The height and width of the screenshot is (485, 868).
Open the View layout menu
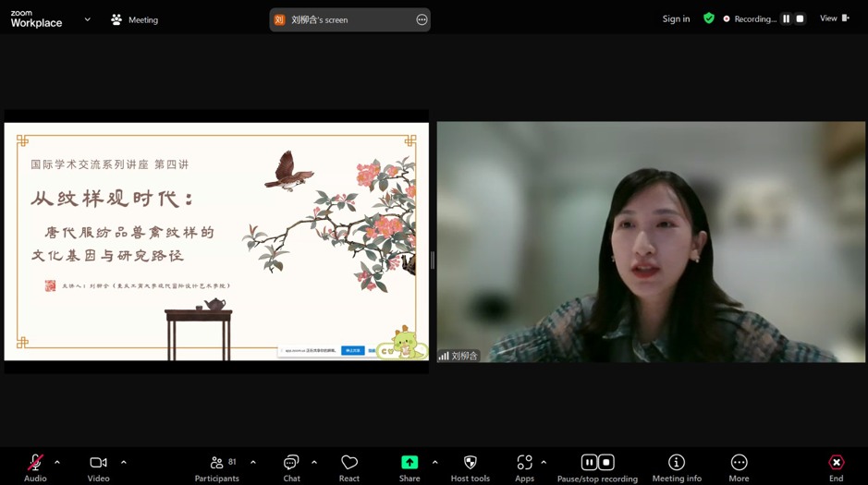point(834,18)
